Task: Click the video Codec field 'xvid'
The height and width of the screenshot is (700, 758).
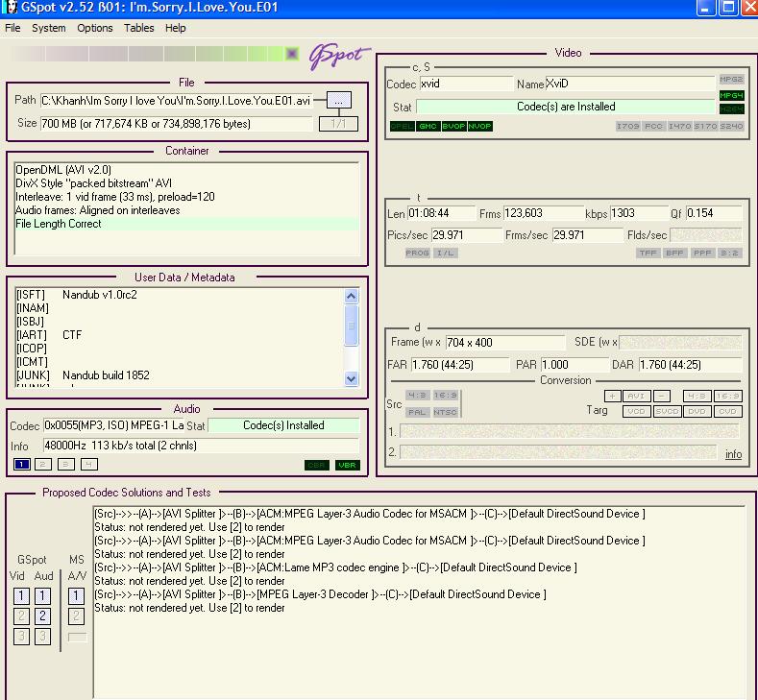Action: tap(467, 84)
